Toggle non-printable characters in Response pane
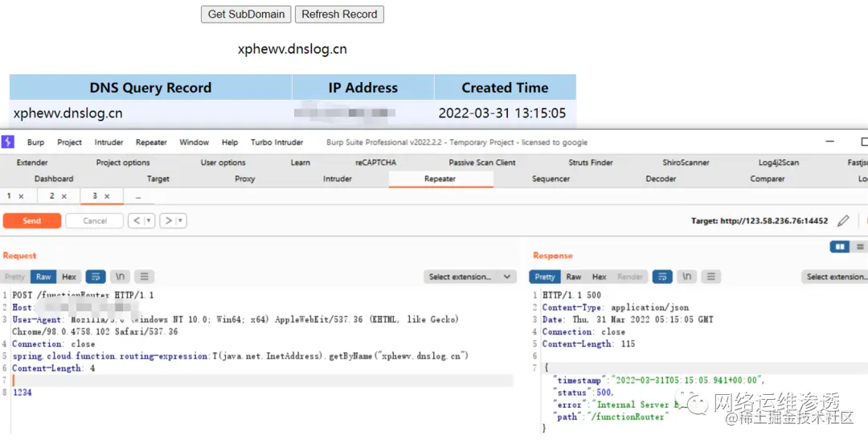The height and width of the screenshot is (440, 868). click(x=686, y=277)
